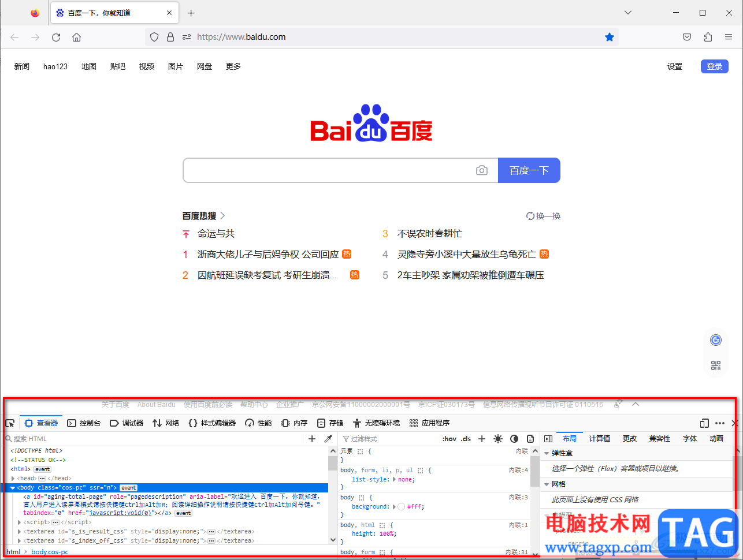The height and width of the screenshot is (560, 743).
Task: Select the 布局 layout tab
Action: click(570, 439)
